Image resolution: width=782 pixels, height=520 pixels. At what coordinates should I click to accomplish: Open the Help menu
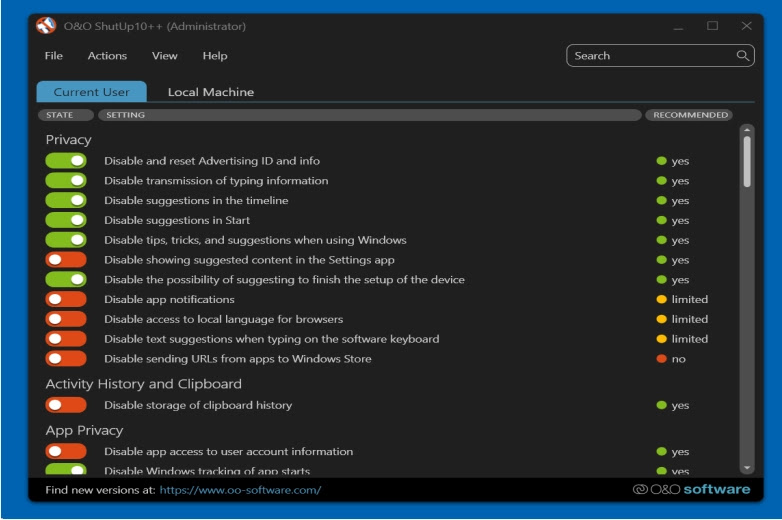[x=215, y=56]
